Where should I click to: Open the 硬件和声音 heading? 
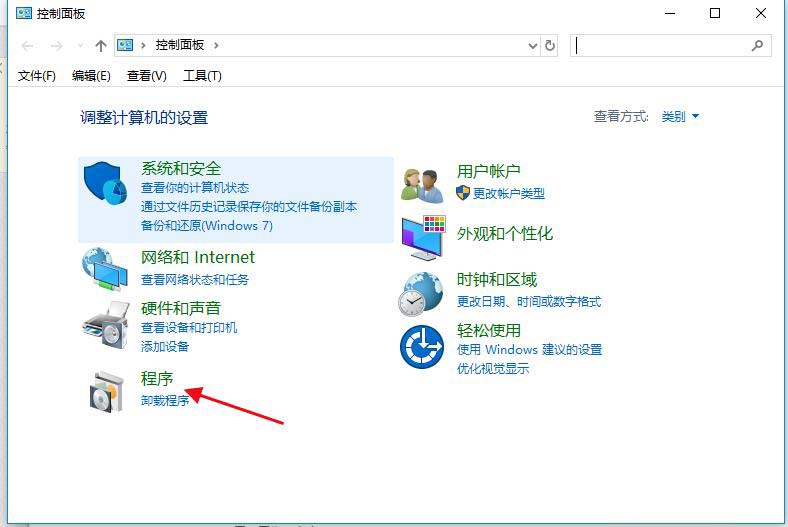coord(181,308)
